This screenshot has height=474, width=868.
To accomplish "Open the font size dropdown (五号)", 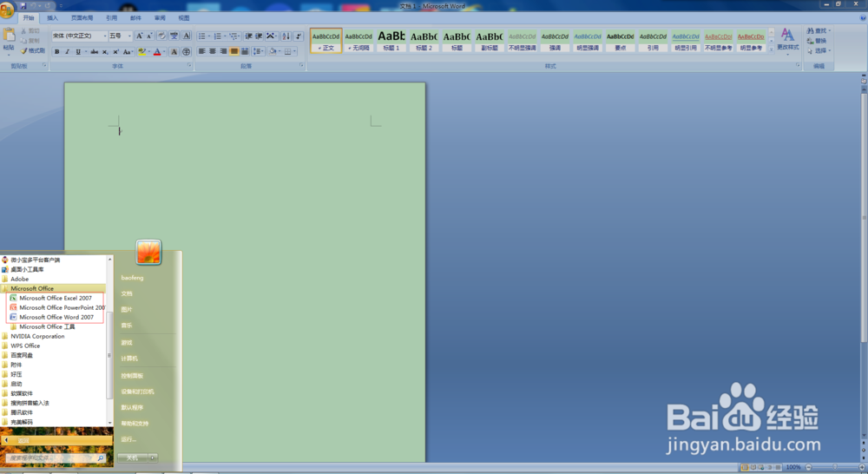I will (x=129, y=36).
